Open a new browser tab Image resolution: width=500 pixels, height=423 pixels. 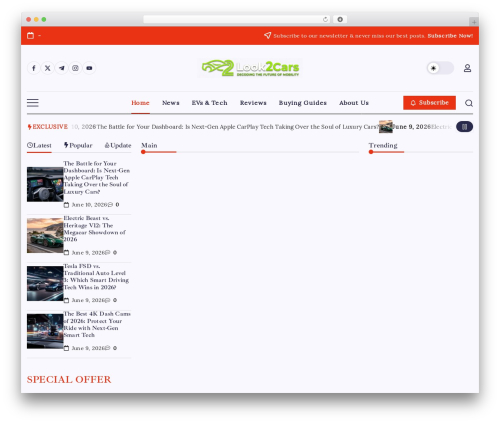[474, 22]
